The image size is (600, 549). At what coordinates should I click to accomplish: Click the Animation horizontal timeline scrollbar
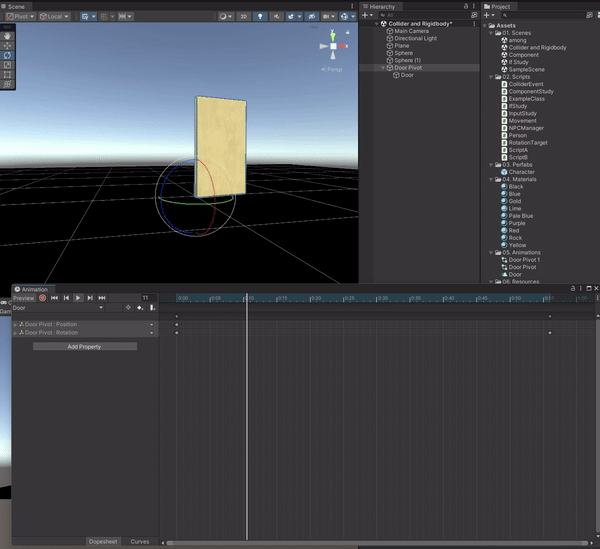[377, 543]
